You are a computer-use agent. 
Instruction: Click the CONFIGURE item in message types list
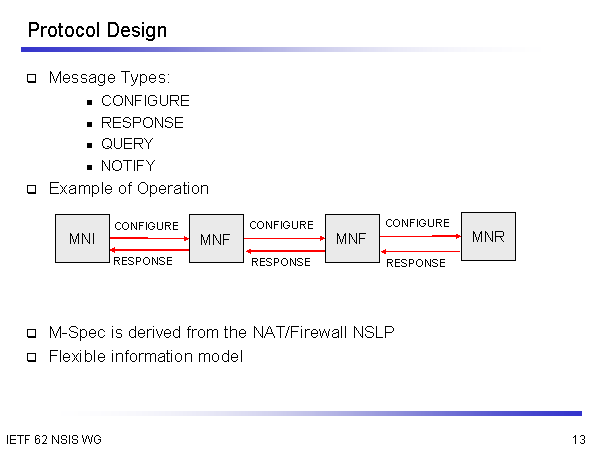point(145,101)
